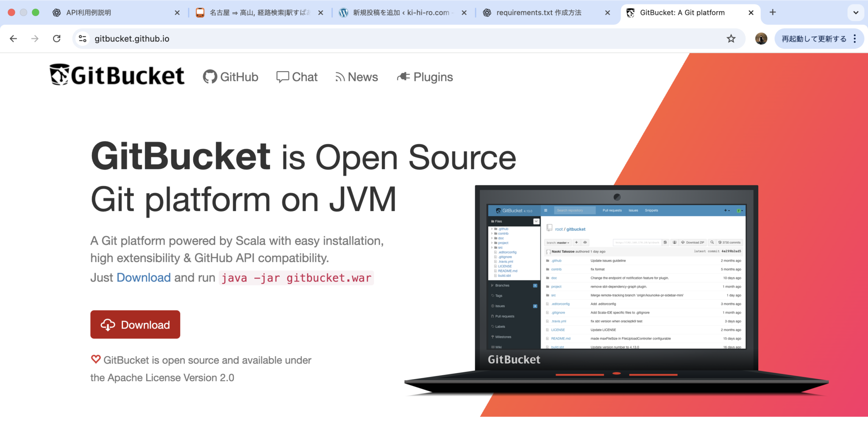Click the Download hyperlink in the description text
Image resolution: width=868 pixels, height=424 pixels.
(143, 277)
